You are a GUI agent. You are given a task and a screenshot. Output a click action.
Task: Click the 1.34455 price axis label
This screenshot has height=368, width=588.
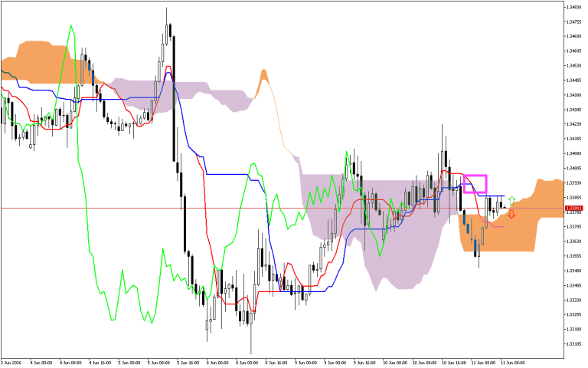point(574,80)
